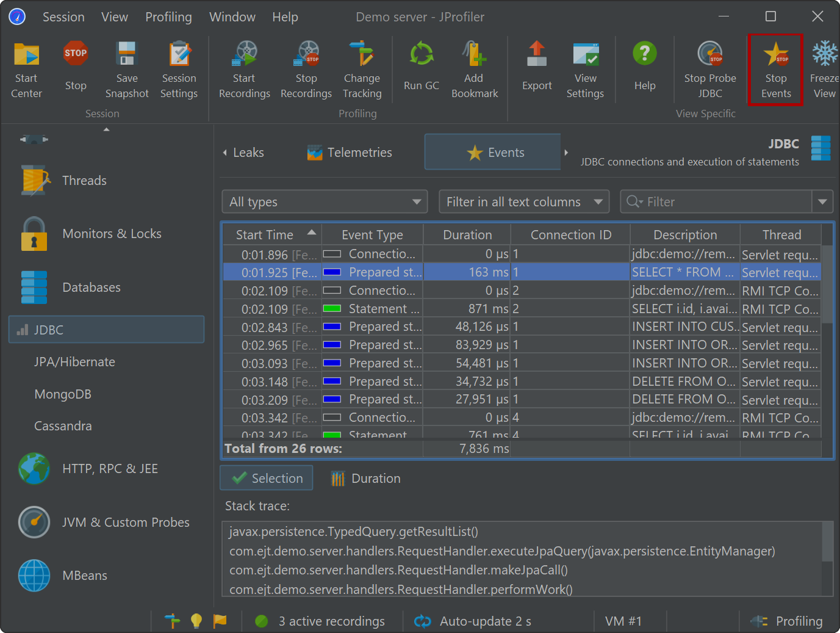Select JDBC in the sidebar
Viewport: 840px width, 633px height.
[x=106, y=330]
